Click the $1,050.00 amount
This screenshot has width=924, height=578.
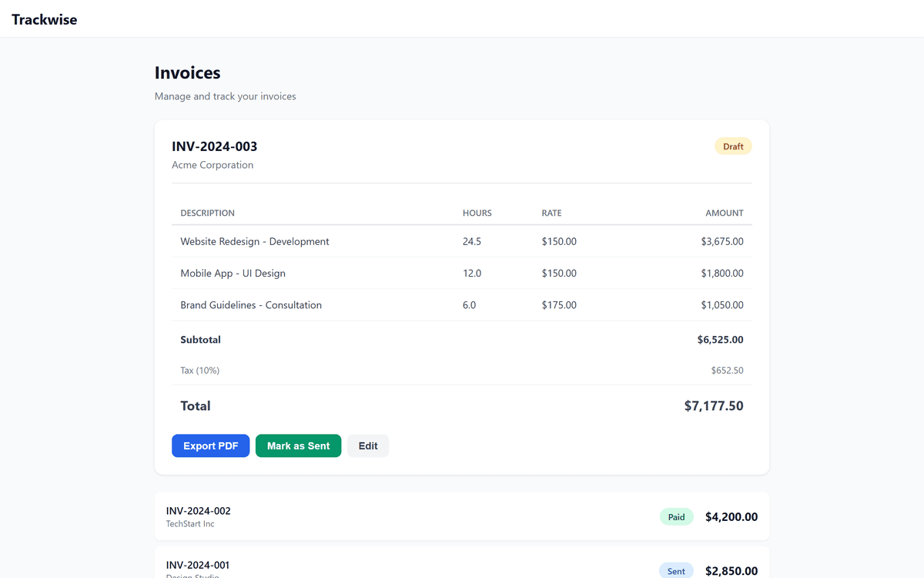pyautogui.click(x=722, y=304)
